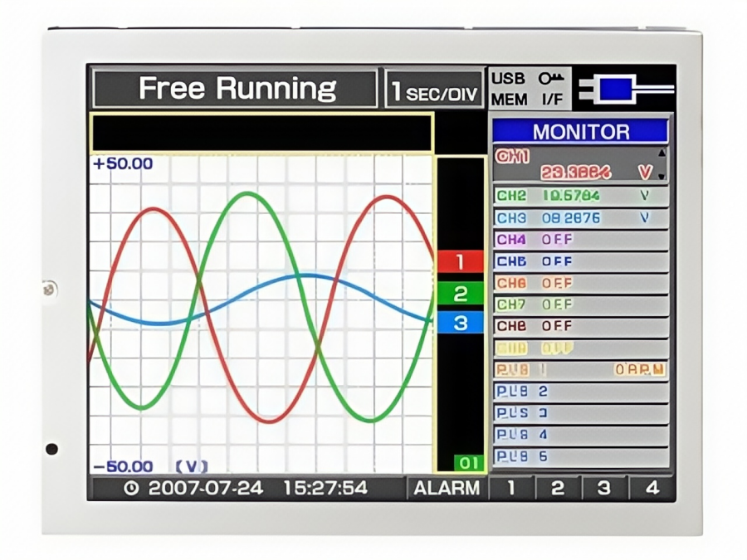Toggle CH4 from OFF state
The width and height of the screenshot is (747, 560).
(x=579, y=240)
